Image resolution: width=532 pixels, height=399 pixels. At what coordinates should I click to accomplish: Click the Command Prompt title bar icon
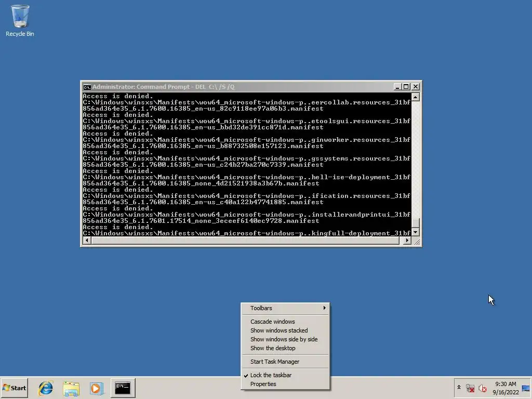pos(87,87)
